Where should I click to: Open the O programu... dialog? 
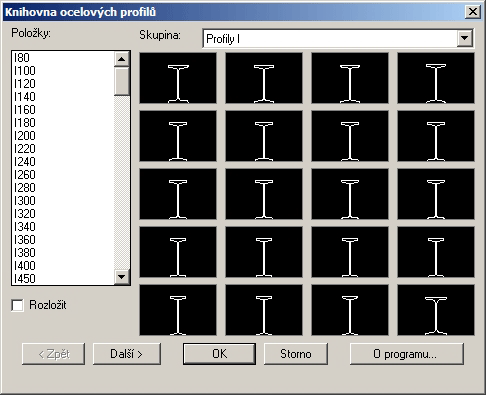coord(407,354)
